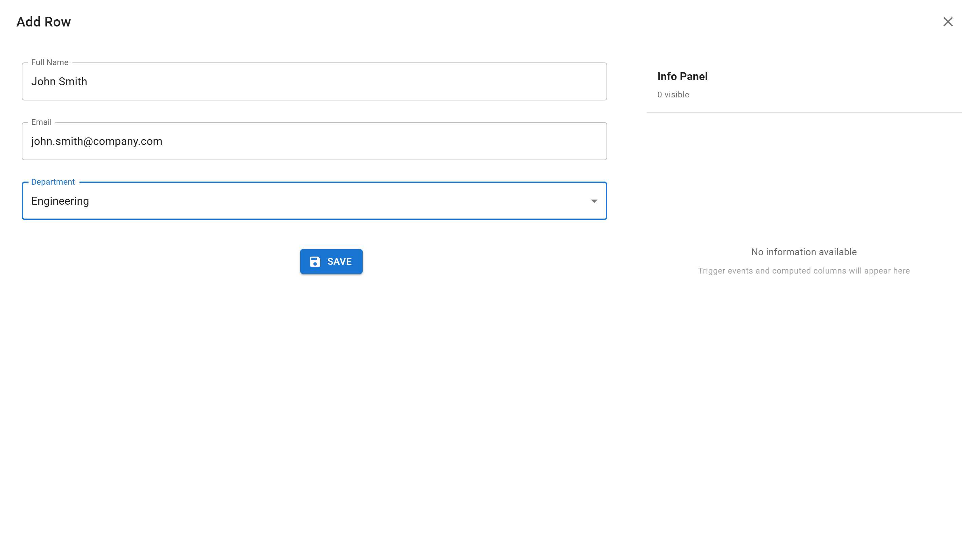Image resolution: width=978 pixels, height=560 pixels.
Task: Click the blue Department field label
Action: (x=53, y=182)
